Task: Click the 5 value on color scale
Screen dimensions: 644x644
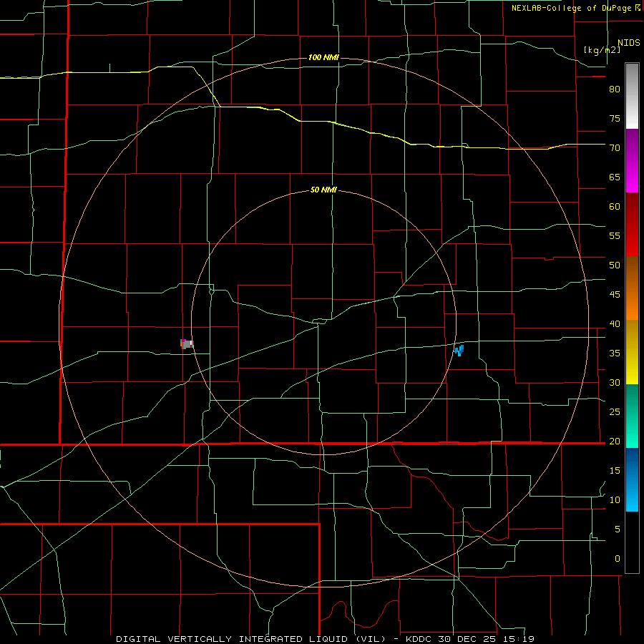Action: 618,529
